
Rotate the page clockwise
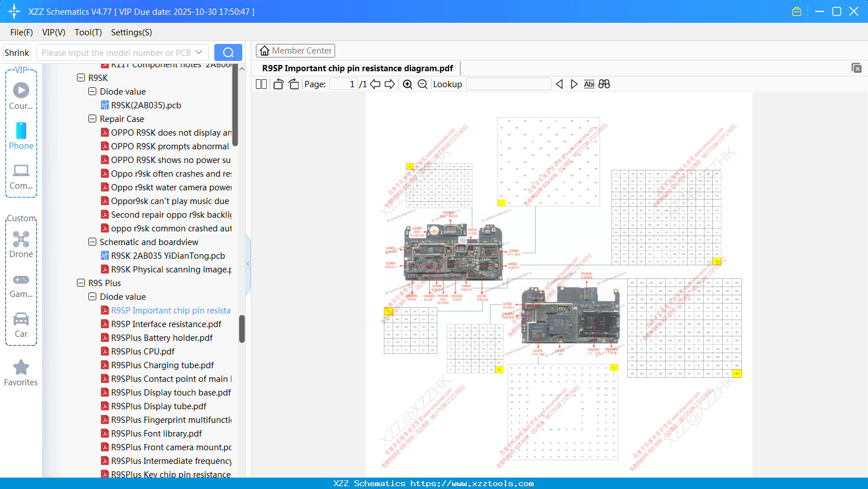[294, 84]
